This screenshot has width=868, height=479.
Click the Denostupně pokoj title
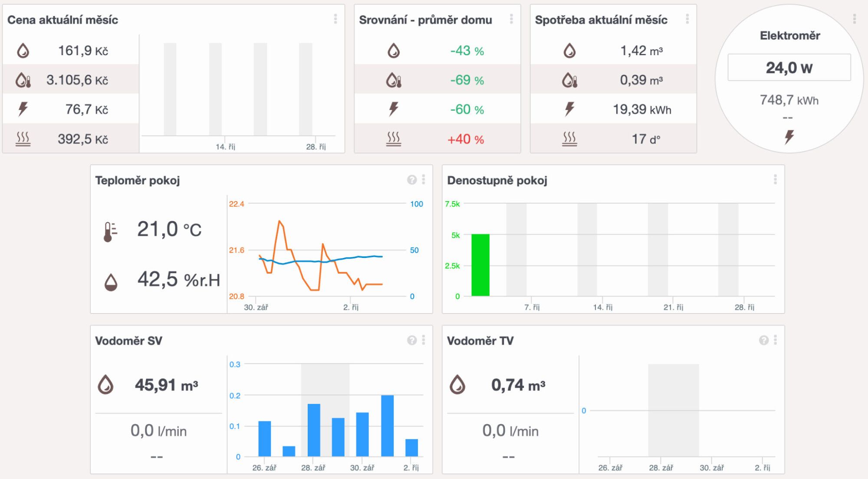[x=497, y=180]
